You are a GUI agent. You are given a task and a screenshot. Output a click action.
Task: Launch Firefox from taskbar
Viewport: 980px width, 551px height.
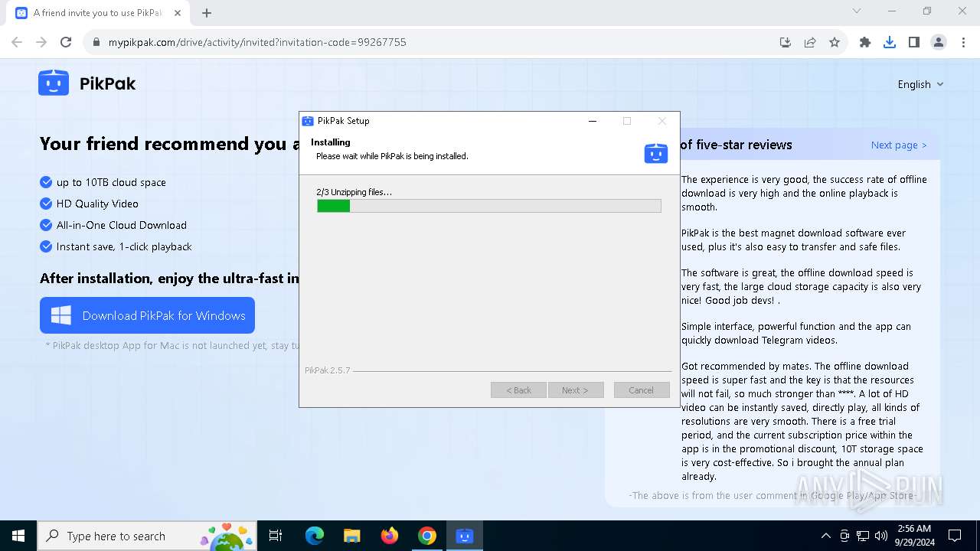[x=390, y=536]
